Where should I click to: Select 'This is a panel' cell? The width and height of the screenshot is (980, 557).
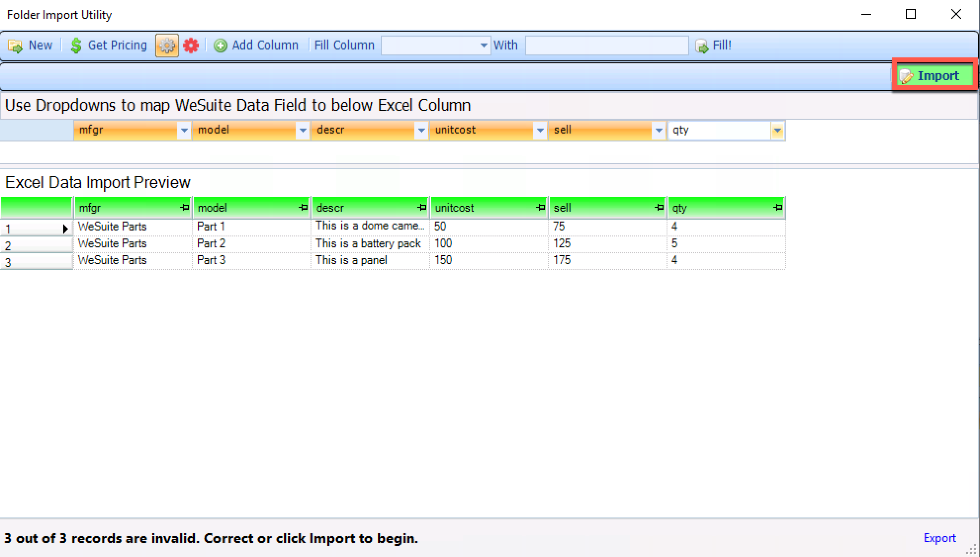point(370,261)
